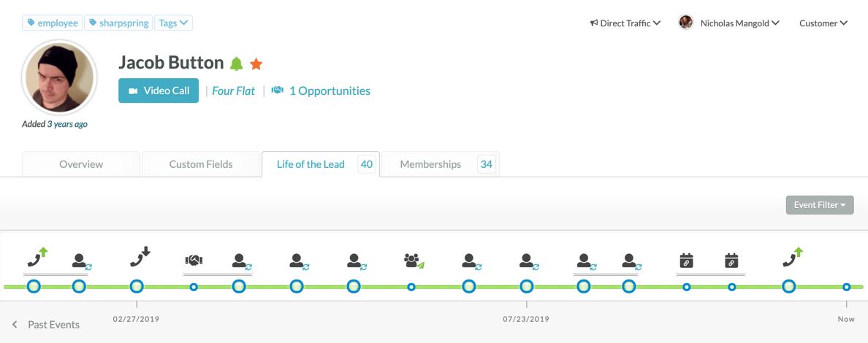The width and height of the screenshot is (868, 343).
Task: Open the Four Flat company link
Action: click(234, 90)
